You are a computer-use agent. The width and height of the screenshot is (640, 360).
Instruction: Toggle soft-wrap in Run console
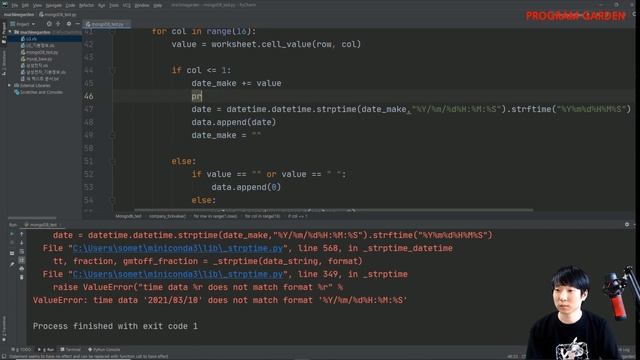click(22, 251)
